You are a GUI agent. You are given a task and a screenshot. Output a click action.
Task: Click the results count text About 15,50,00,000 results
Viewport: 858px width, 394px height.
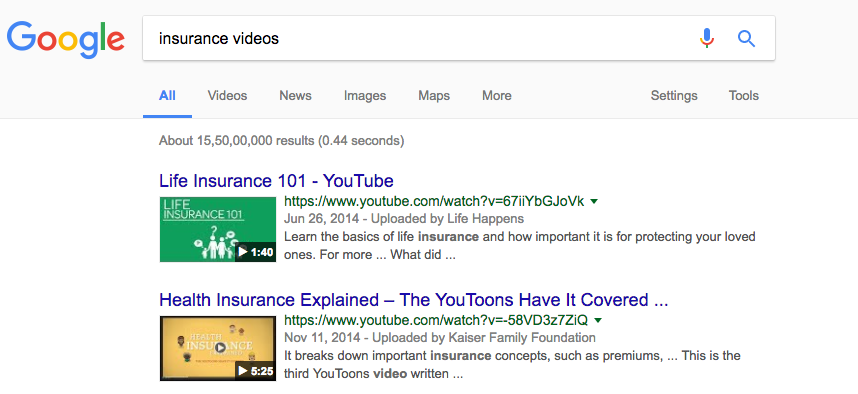point(281,141)
